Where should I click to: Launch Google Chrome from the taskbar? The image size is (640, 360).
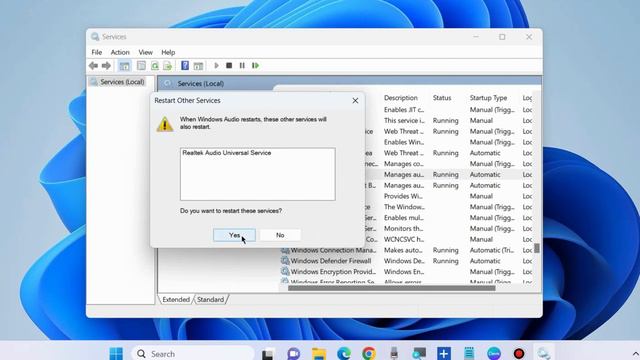[x=369, y=353]
